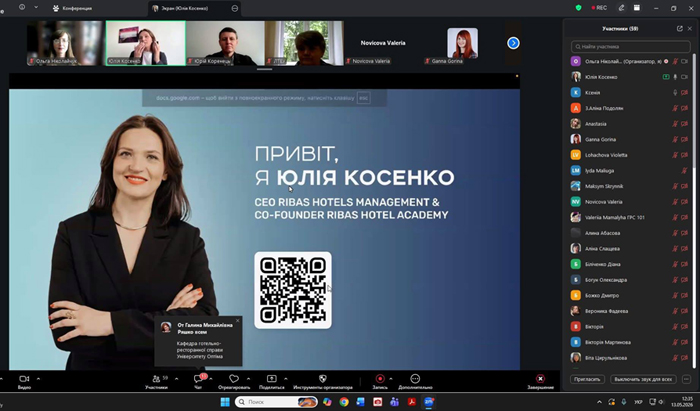
Task: Select participant 3.Аліна Подолян
Action: pyautogui.click(x=630, y=108)
